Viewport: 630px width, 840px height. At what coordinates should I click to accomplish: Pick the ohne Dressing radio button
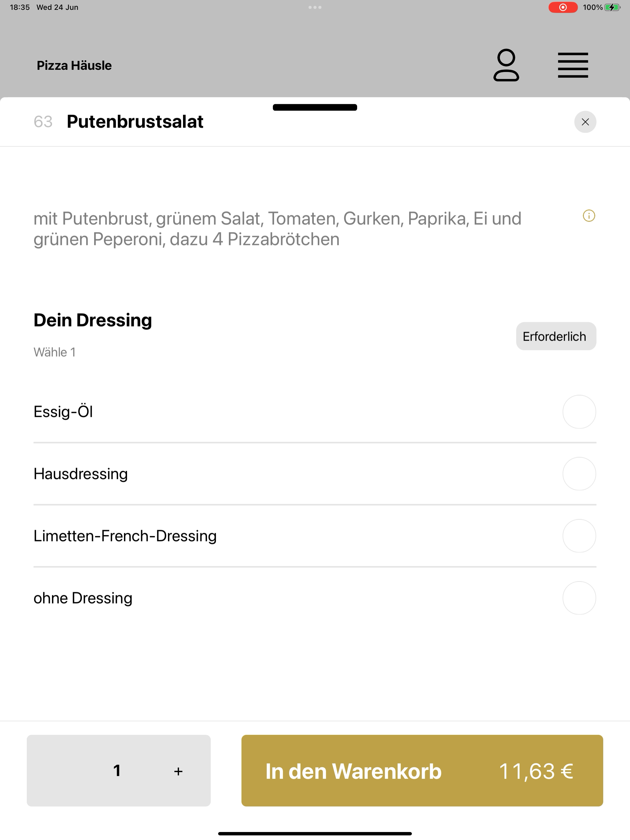[579, 598]
